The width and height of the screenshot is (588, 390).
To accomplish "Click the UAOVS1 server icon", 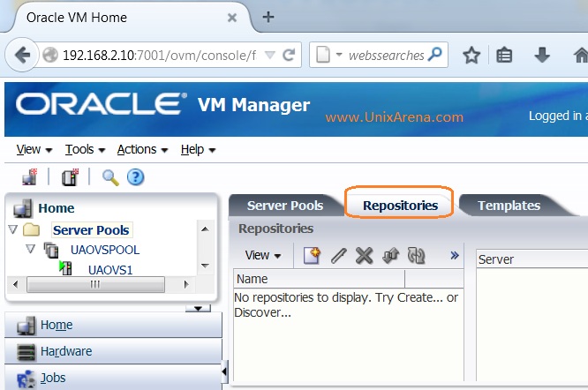I will click(x=65, y=268).
